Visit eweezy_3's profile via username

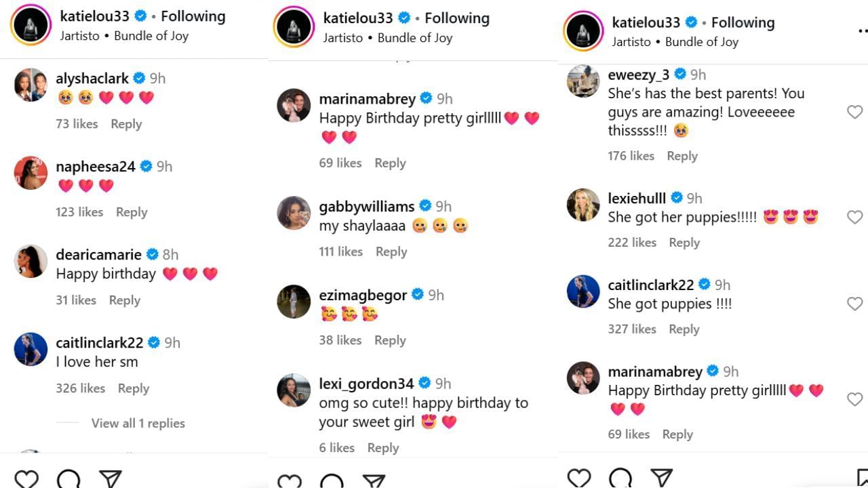(638, 75)
